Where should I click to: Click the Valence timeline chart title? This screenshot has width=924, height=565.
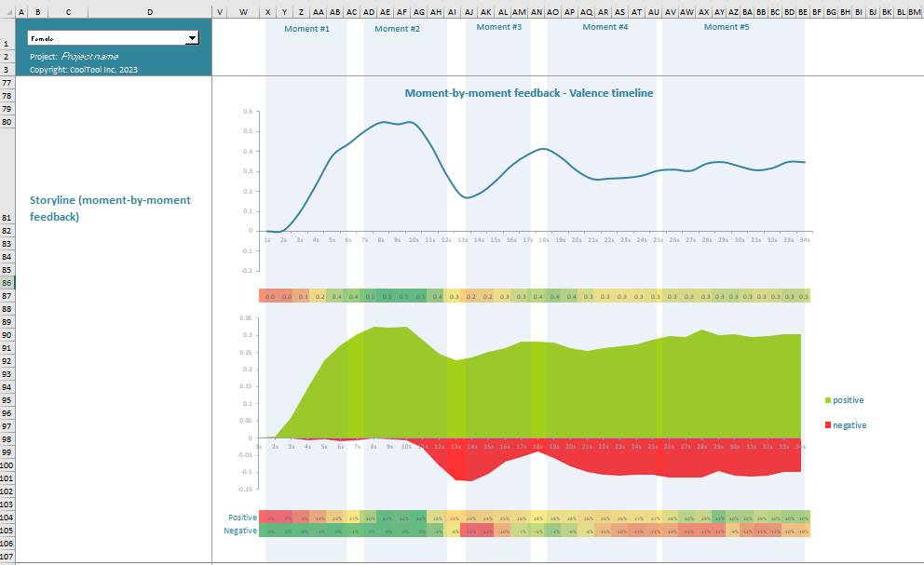(528, 93)
